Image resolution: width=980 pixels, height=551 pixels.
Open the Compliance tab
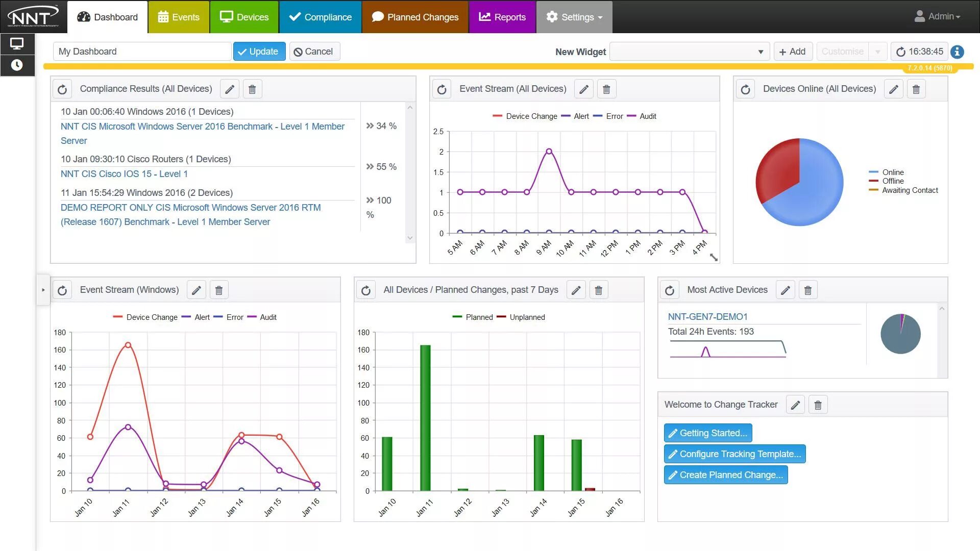click(x=321, y=17)
